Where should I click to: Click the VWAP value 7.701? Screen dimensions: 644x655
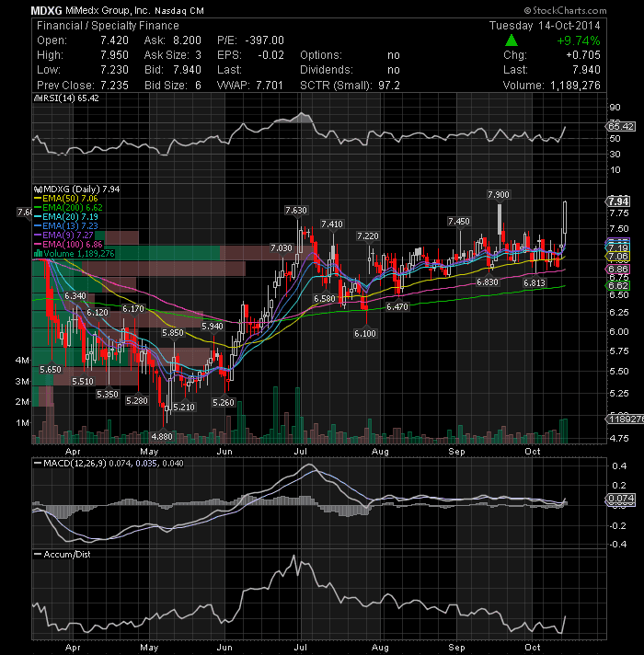pyautogui.click(x=269, y=86)
